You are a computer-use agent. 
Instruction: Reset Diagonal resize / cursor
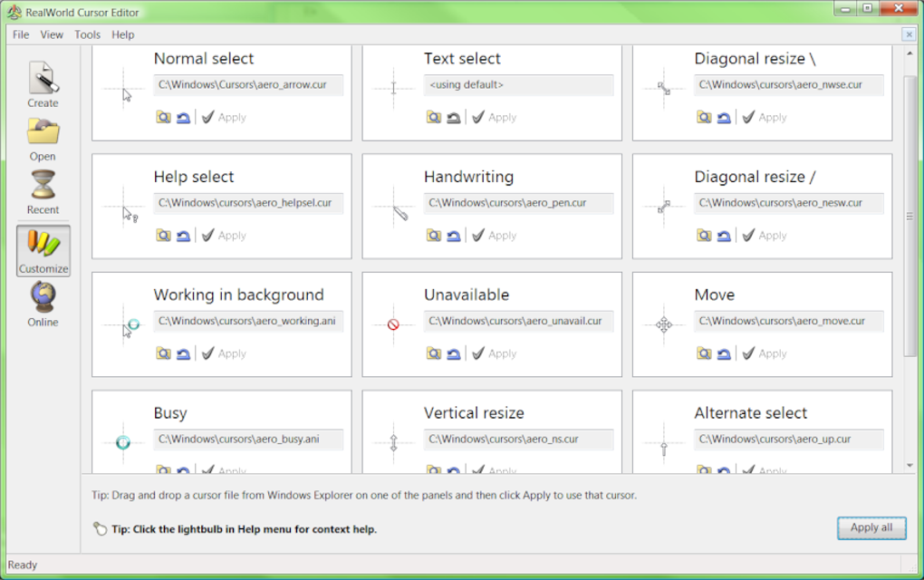(724, 236)
